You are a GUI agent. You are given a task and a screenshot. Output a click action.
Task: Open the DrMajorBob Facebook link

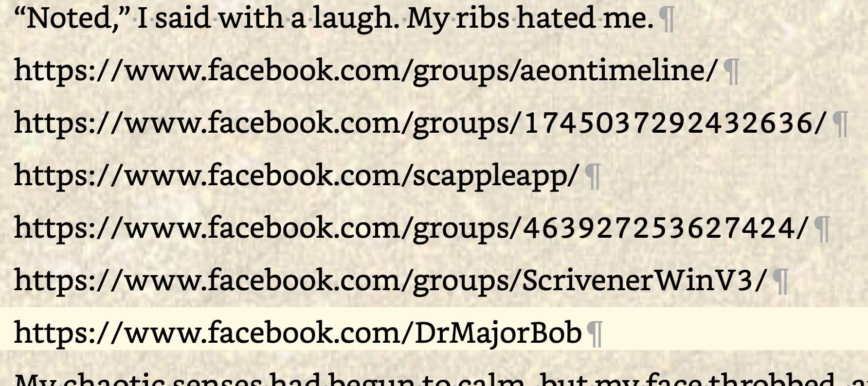click(298, 333)
